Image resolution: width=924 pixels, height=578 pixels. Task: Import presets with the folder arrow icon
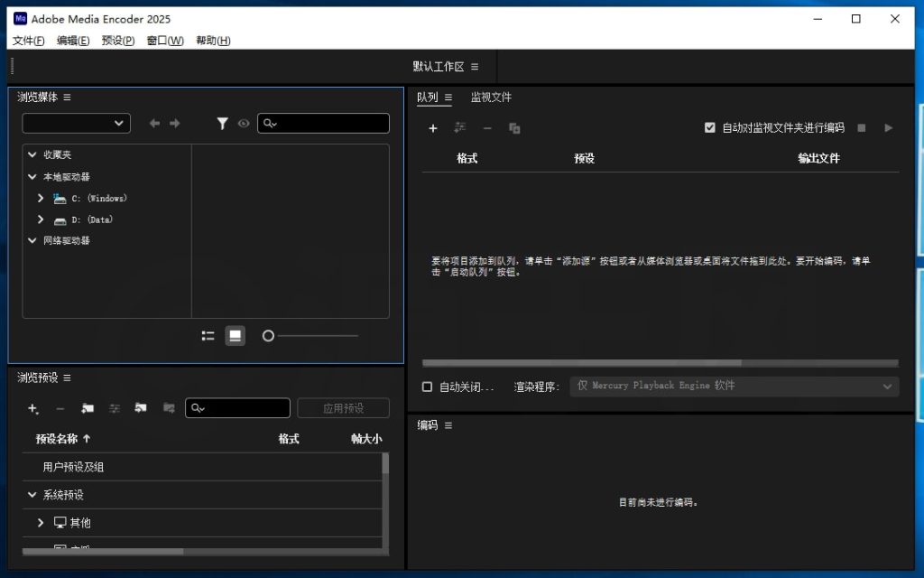pyautogui.click(x=141, y=407)
